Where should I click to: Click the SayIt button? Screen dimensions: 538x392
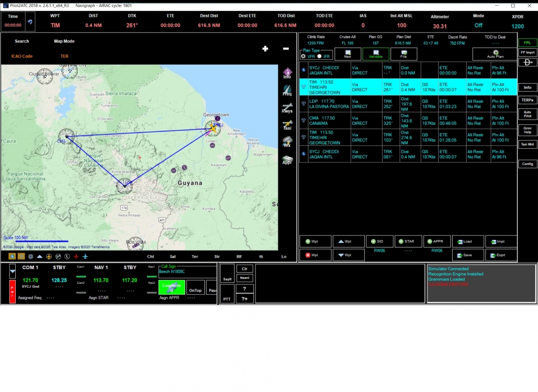tap(227, 274)
